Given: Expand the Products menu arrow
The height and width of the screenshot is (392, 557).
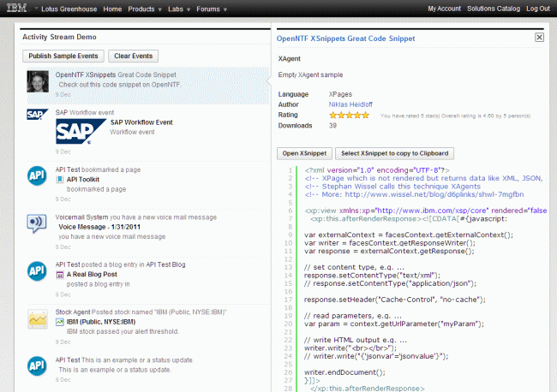Looking at the screenshot, I should [x=160, y=9].
